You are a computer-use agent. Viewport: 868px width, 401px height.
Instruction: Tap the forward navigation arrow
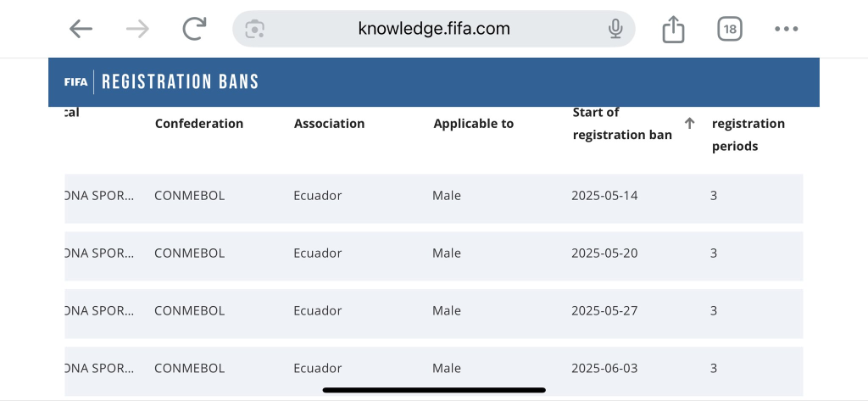pyautogui.click(x=138, y=29)
